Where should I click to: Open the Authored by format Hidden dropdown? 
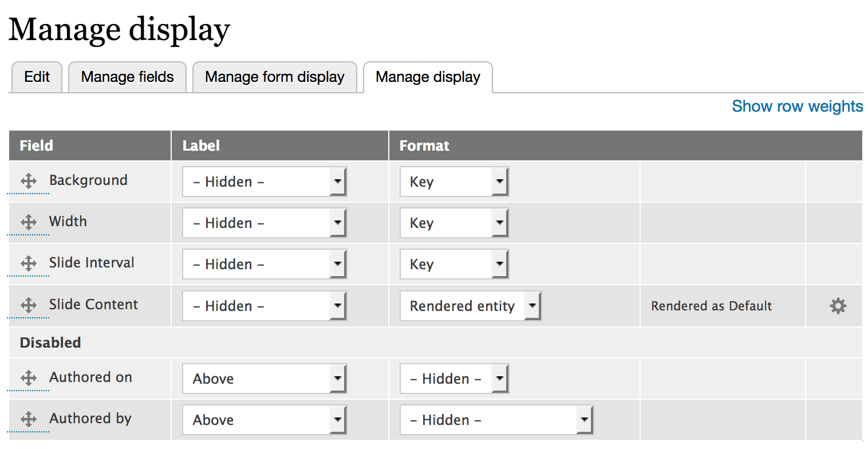tap(496, 420)
